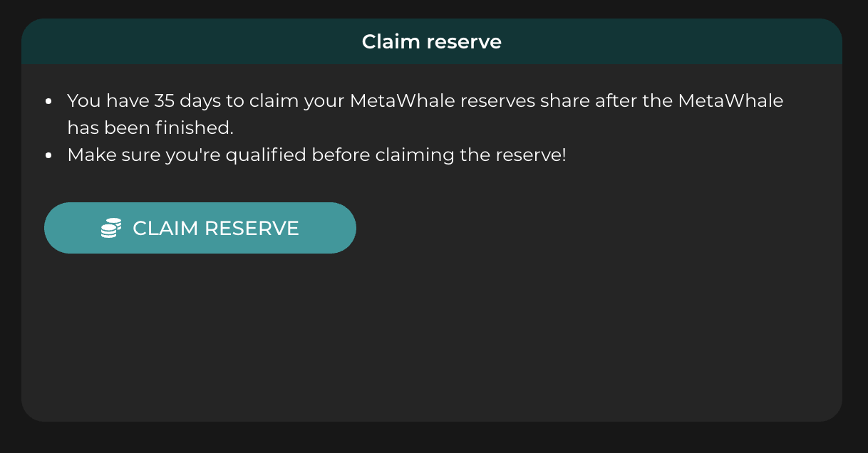Click the coins stack icon
Image resolution: width=868 pixels, height=453 pixels.
point(110,228)
